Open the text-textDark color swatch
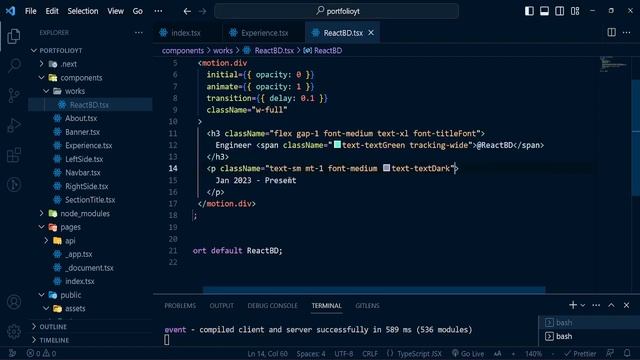This screenshot has width=640, height=360. click(x=386, y=168)
